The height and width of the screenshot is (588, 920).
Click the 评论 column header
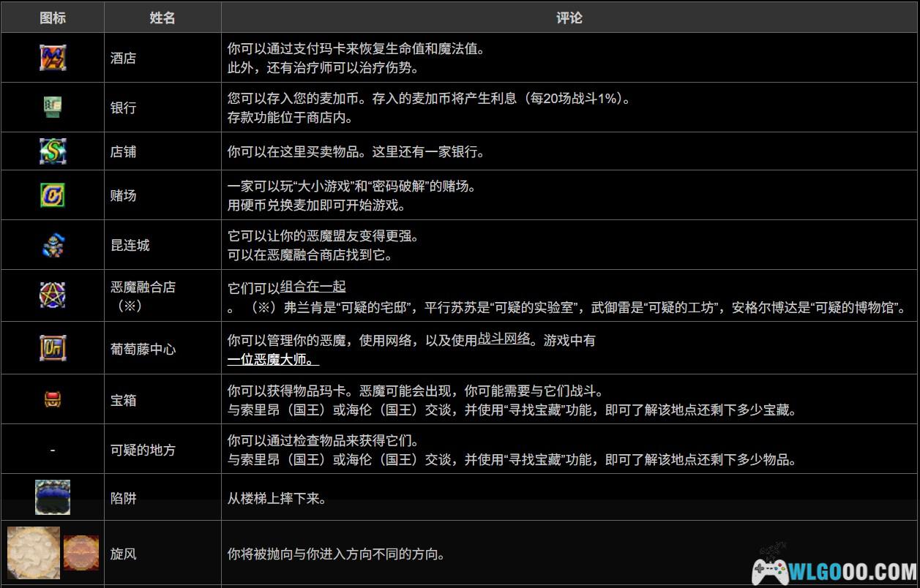569,18
